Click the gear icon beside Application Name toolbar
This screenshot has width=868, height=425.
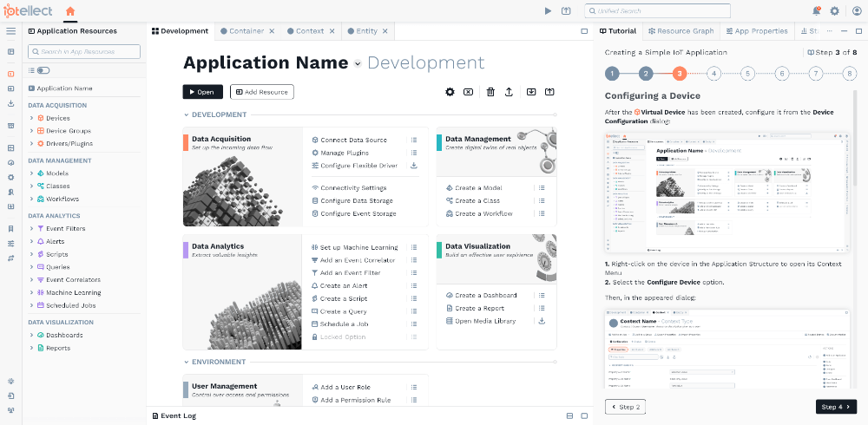point(450,92)
